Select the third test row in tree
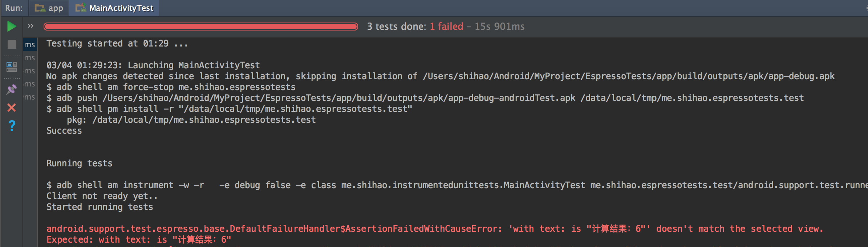Screen dimensions: 868x247 30,71
